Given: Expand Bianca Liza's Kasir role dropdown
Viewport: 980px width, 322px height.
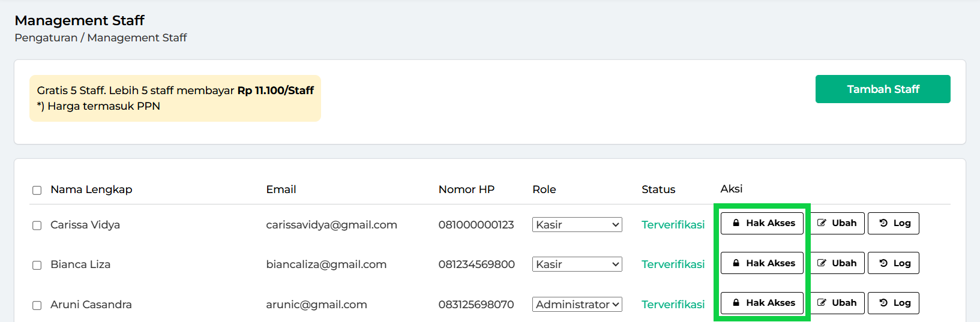Looking at the screenshot, I should [577, 264].
